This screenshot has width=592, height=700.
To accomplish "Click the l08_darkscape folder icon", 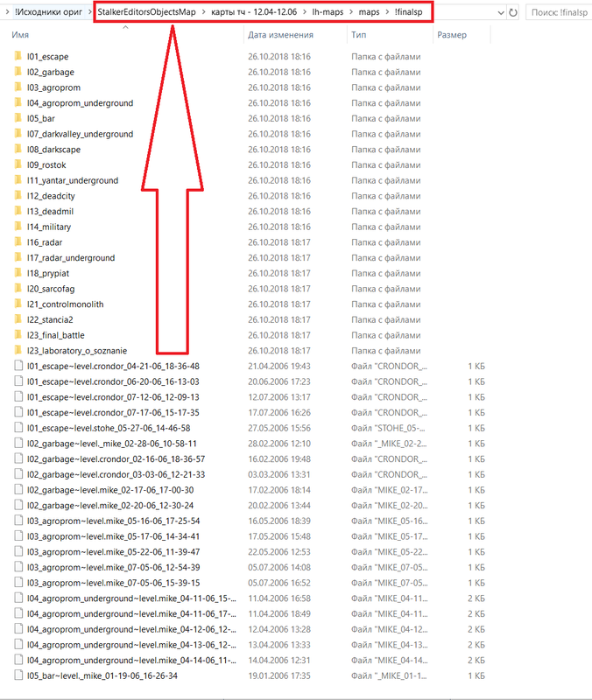I will [x=18, y=149].
